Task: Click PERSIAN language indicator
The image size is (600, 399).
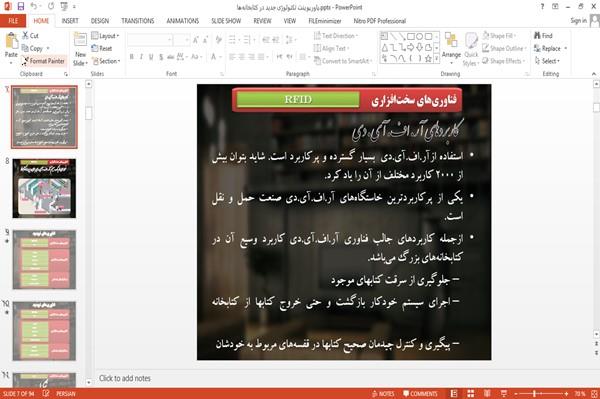Action: pyautogui.click(x=66, y=394)
